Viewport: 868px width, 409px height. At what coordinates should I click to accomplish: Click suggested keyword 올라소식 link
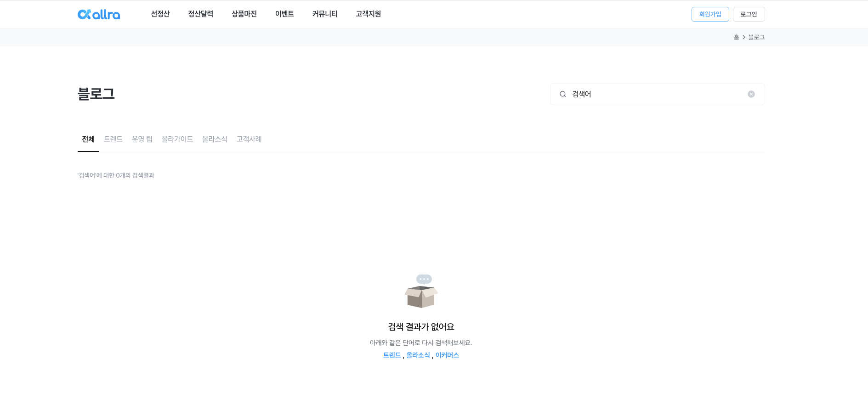point(418,355)
